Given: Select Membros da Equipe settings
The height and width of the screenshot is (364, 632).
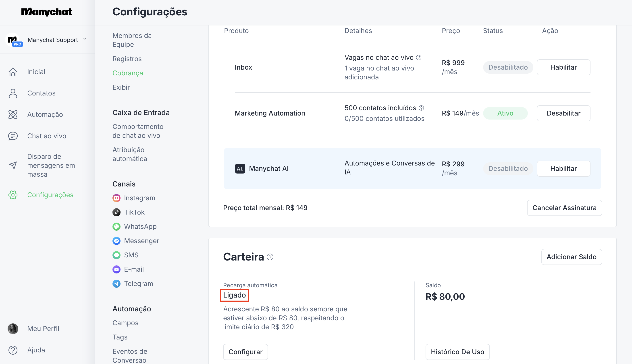Looking at the screenshot, I should (x=132, y=40).
